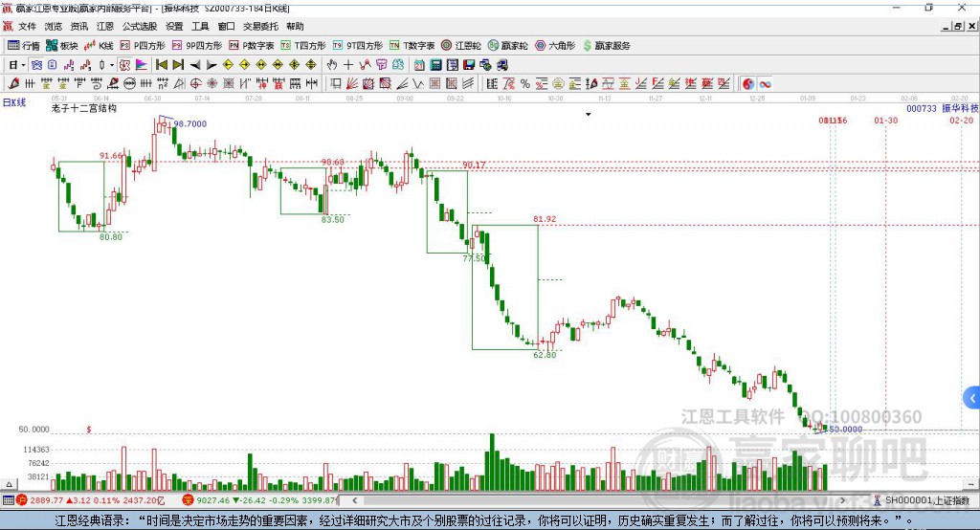
Task: Open the 交易委托 menu
Action: point(260,26)
